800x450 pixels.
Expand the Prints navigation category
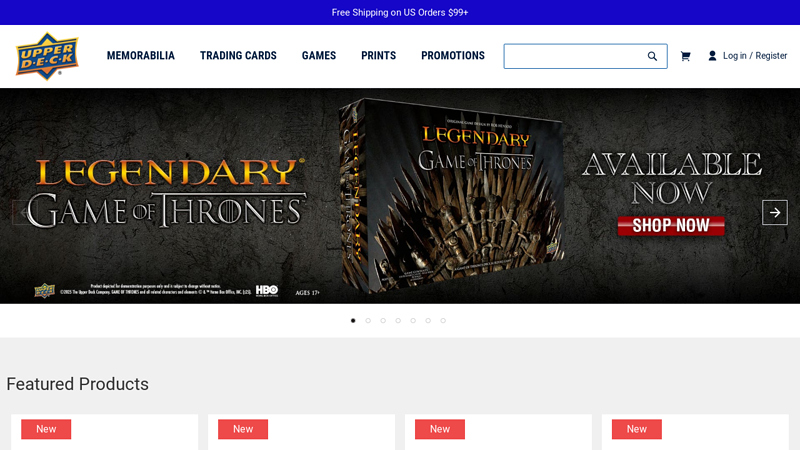click(378, 56)
